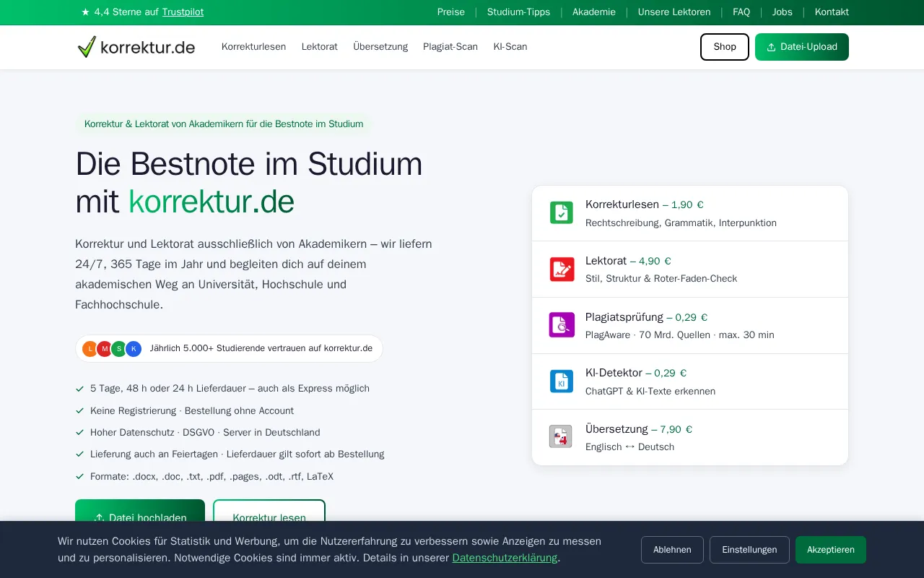Click the '5 Tage, 48 h oder 24 h' bullet

point(230,389)
